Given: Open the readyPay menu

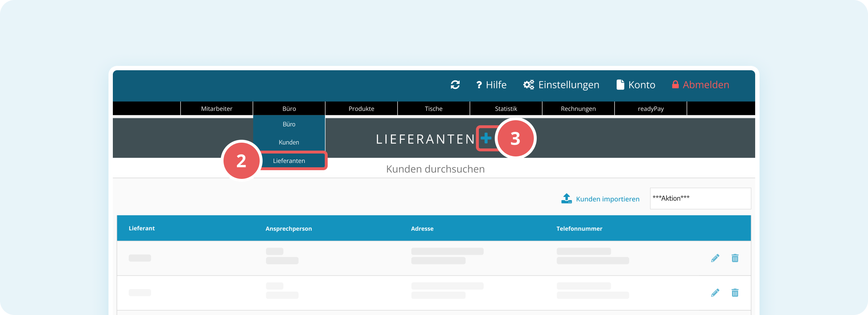Looking at the screenshot, I should (x=651, y=109).
